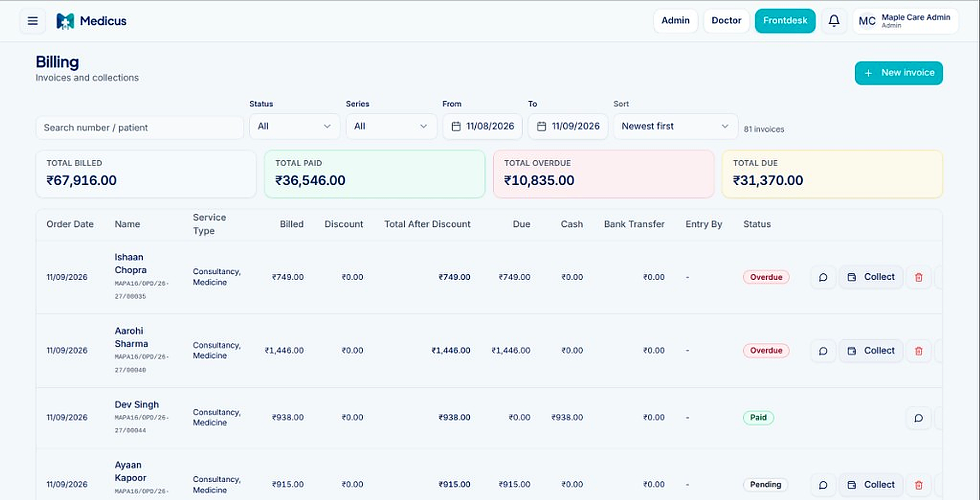Delete Ishaan Chopra invoice with trash icon
The image size is (980, 500).
(919, 277)
